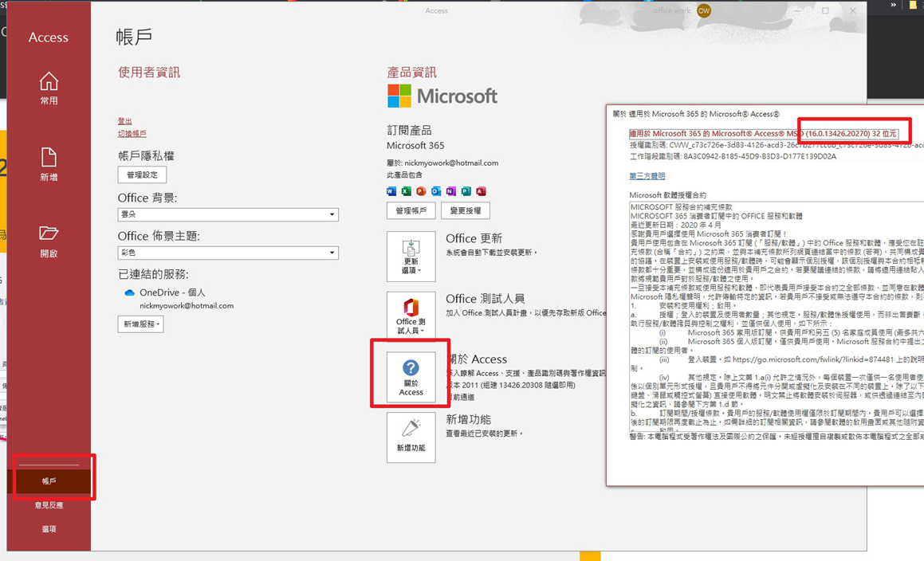The image size is (924, 561).
Task: Click the OW user avatar in title bar
Action: [704, 10]
